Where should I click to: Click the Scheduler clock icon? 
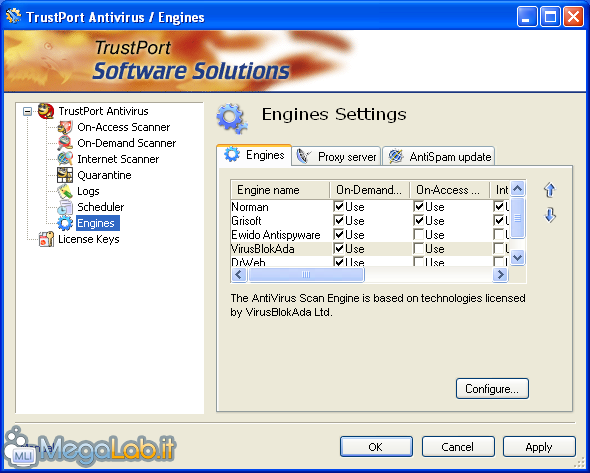65,207
